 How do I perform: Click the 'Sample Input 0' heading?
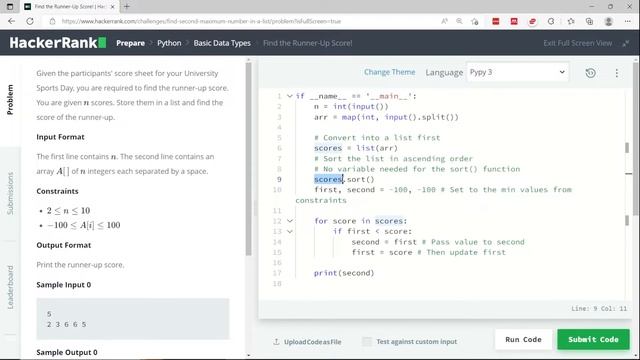(64, 285)
